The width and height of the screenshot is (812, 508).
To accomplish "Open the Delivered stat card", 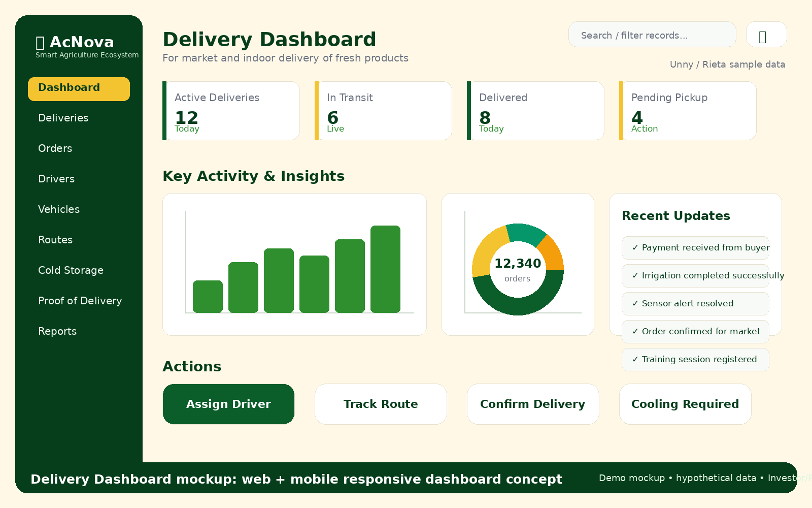I will pyautogui.click(x=535, y=111).
